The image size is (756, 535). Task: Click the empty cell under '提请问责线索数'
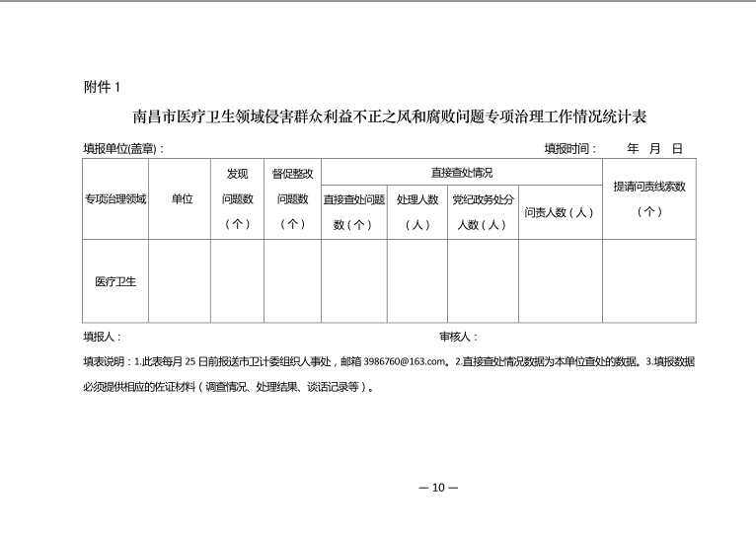pyautogui.click(x=648, y=281)
